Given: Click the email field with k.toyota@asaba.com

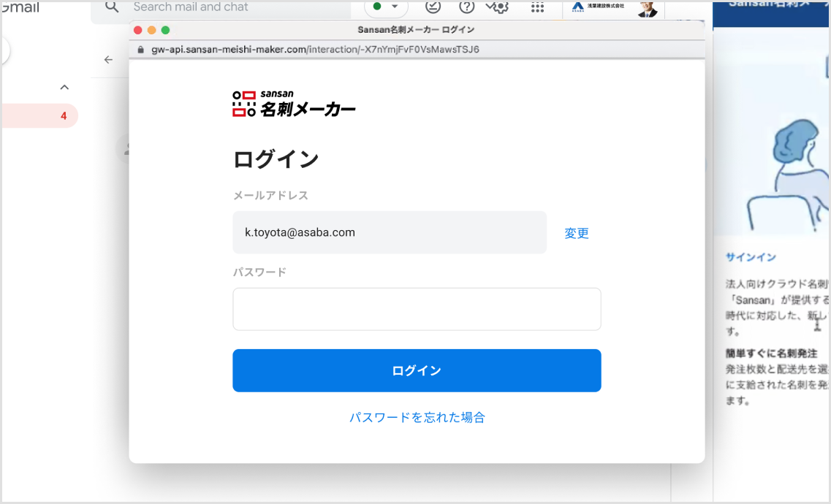Looking at the screenshot, I should [x=390, y=232].
